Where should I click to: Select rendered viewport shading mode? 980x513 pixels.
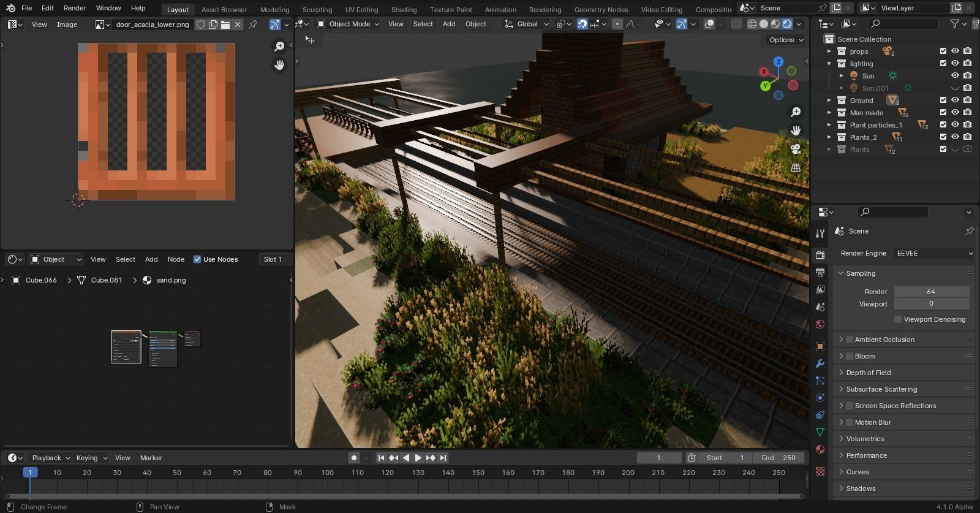point(787,24)
